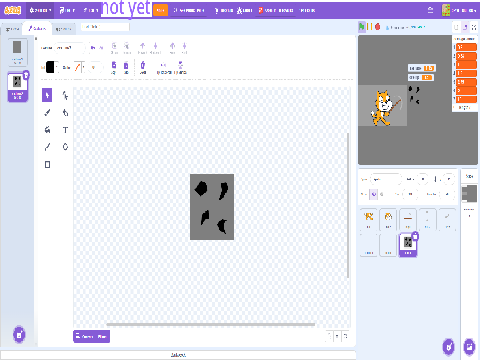Open the Settings menu in top bar
Image resolution: width=480 pixels, height=360 pixels.
pyautogui.click(x=40, y=10)
